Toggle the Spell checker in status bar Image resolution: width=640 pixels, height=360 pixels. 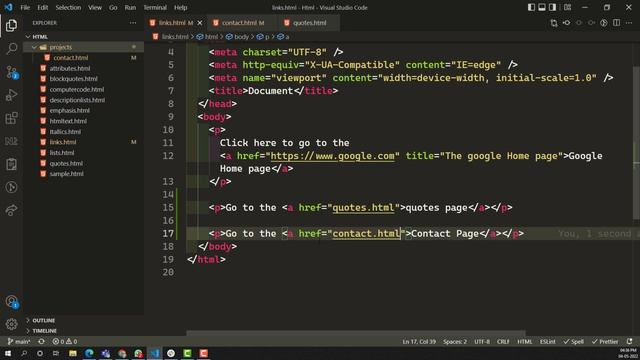coord(573,341)
